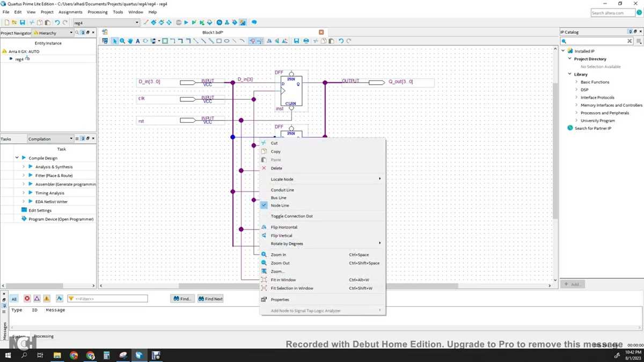Switch to the Processing messages tab
Image resolution: width=644 pixels, height=362 pixels.
[x=43, y=336]
